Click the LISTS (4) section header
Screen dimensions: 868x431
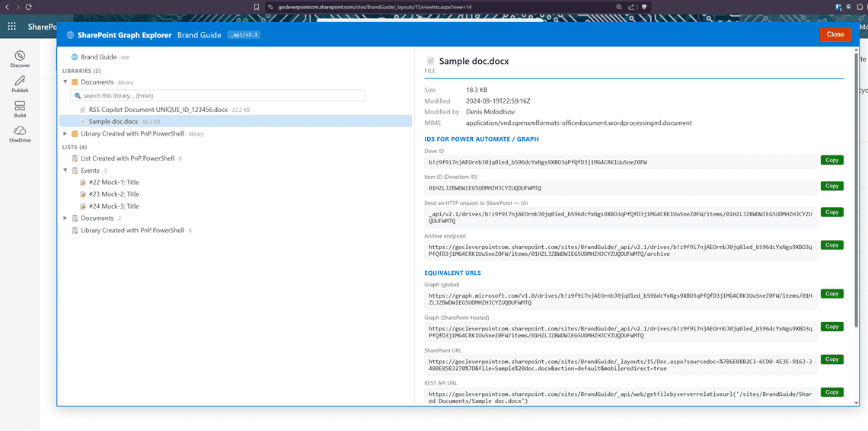[x=75, y=148]
